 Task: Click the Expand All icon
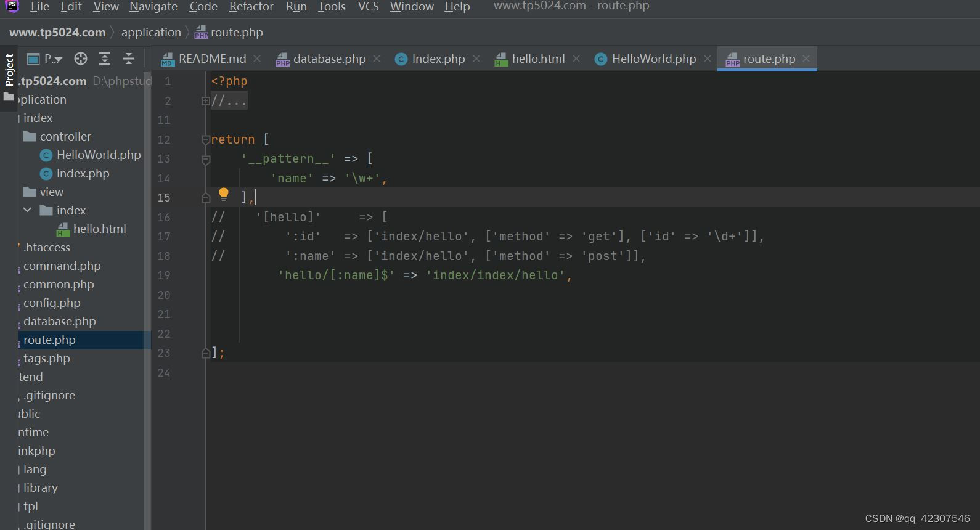105,59
